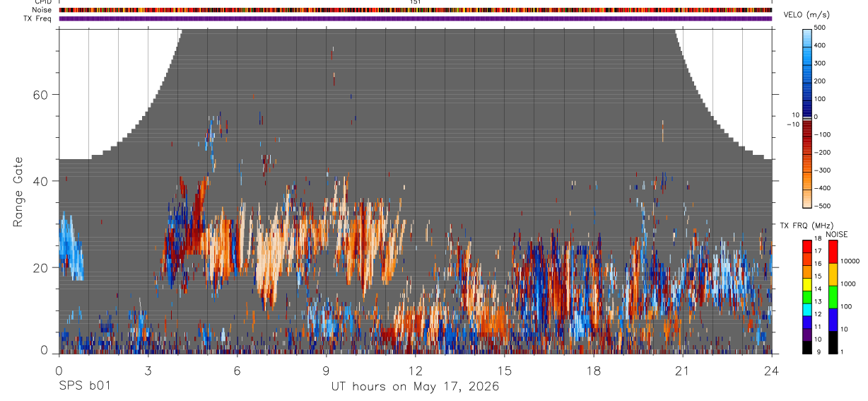
Task: Click the 40 tick on Range Gate axis
Action: click(42, 181)
